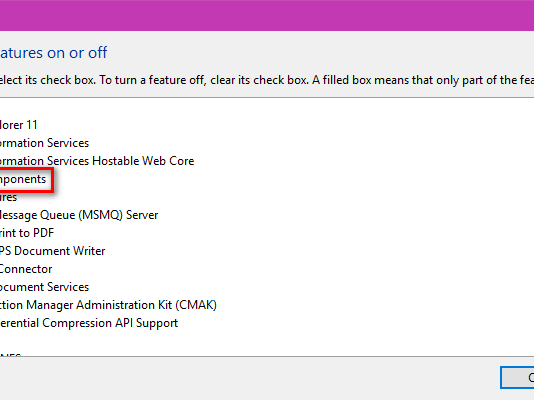Select the Internet Explorer 11 feature entry
Image resolution: width=534 pixels, height=400 pixels.
coord(18,125)
